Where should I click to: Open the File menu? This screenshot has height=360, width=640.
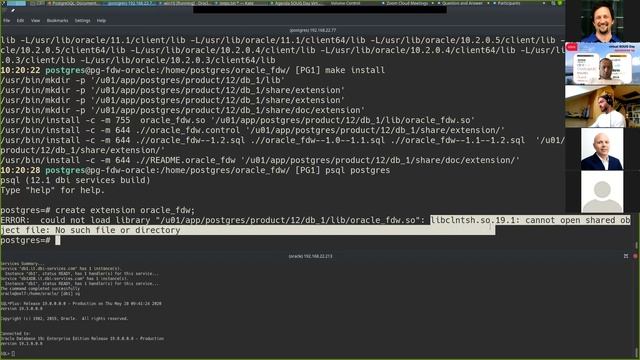[x=7, y=20]
